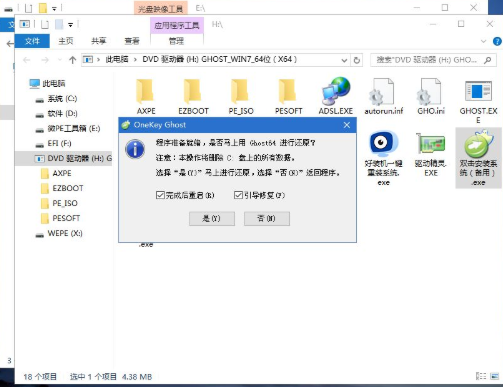Open the AXPE folder icon in file list

pyautogui.click(x=146, y=91)
